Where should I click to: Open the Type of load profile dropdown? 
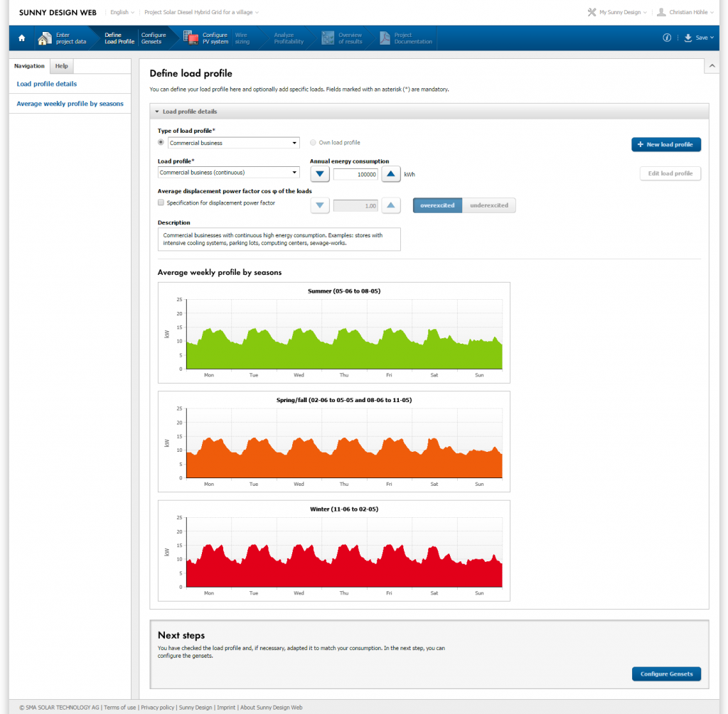coord(228,143)
